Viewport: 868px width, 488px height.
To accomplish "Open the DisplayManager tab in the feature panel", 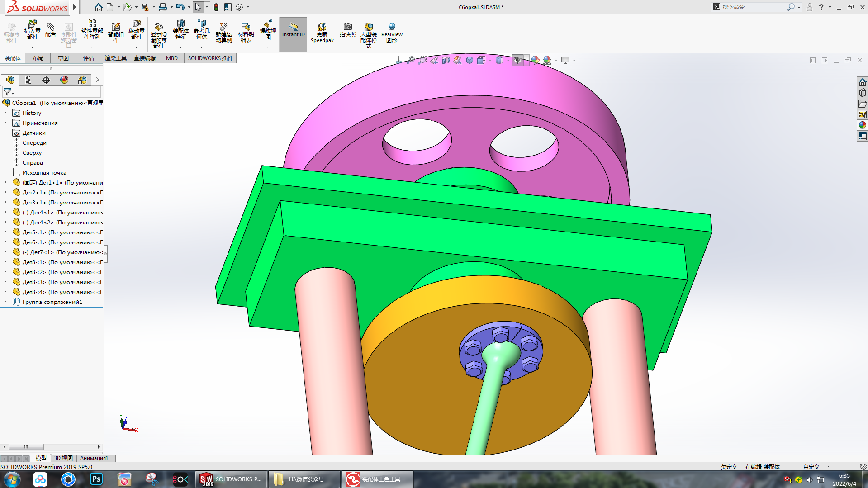I will [x=64, y=80].
